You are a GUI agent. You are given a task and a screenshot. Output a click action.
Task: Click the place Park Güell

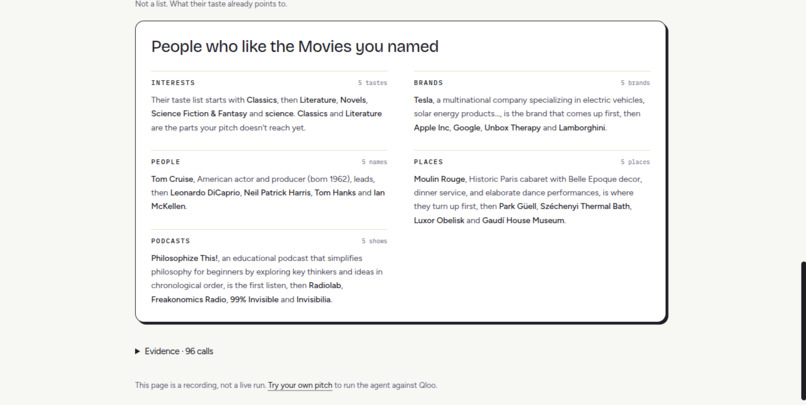click(518, 206)
